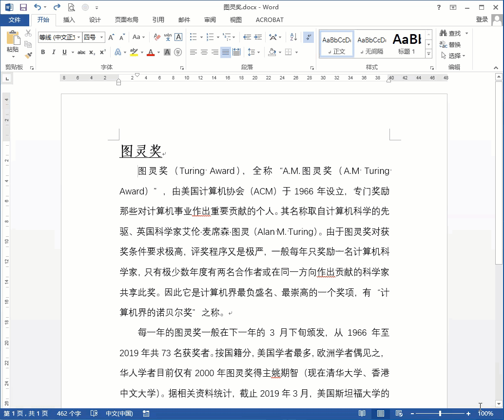Click the bullets list icon

[194, 37]
